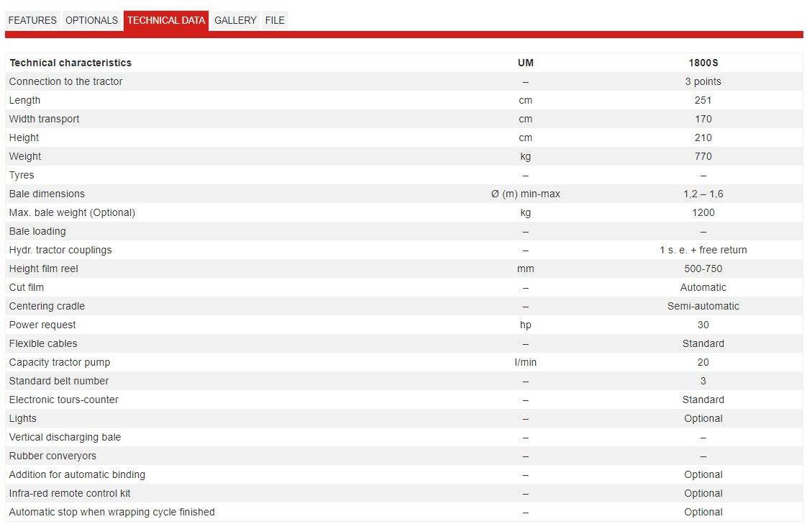The image size is (812, 532).
Task: Select the TECHNICAL DATA tab
Action: [x=166, y=20]
